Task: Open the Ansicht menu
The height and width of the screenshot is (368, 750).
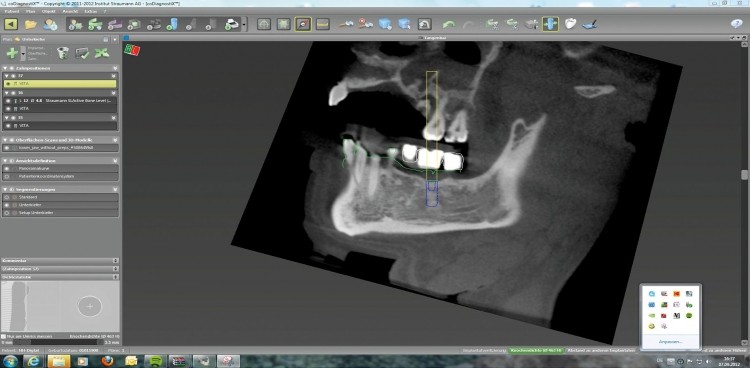Action: pos(70,11)
